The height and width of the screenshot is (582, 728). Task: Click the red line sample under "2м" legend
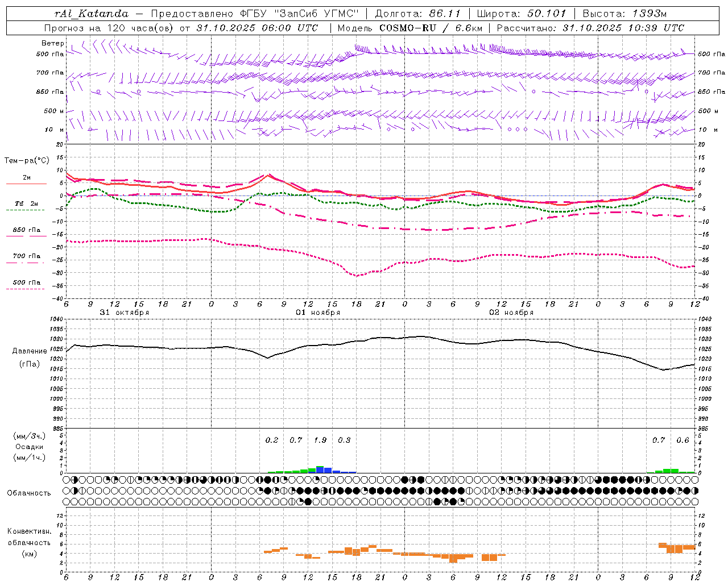point(26,184)
